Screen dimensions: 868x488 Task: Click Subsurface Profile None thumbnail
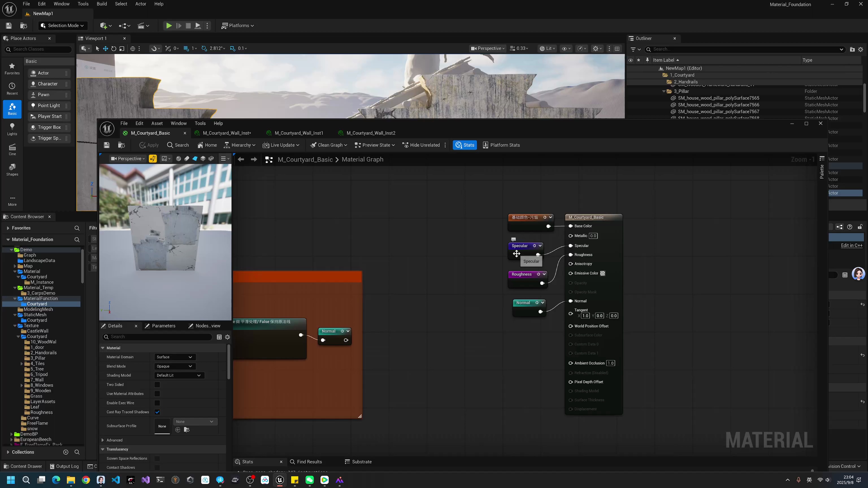[x=162, y=426]
